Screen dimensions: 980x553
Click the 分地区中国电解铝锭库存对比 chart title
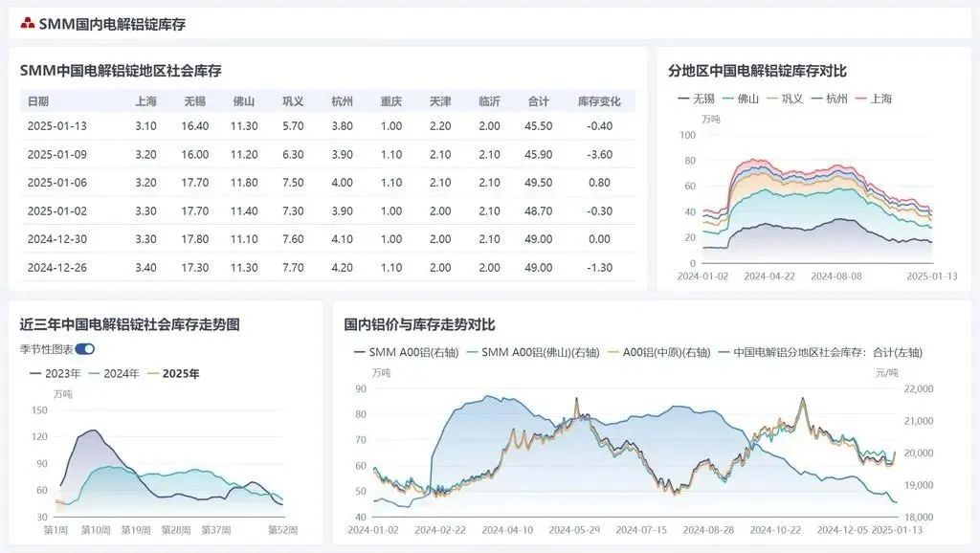coord(757,71)
